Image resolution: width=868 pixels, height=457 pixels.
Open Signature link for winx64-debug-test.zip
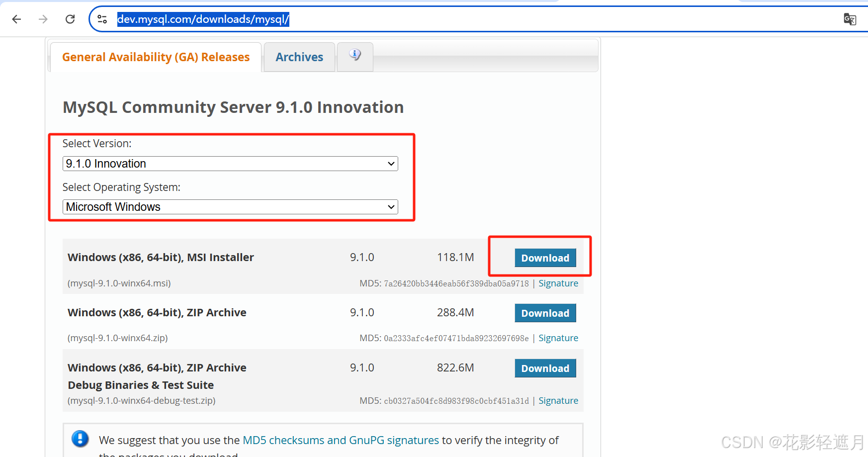coord(558,400)
